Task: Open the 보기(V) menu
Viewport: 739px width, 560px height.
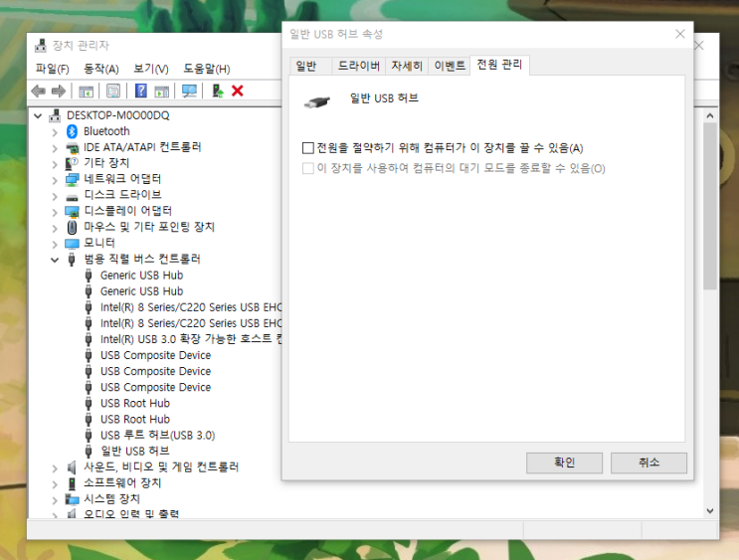Action: point(151,70)
